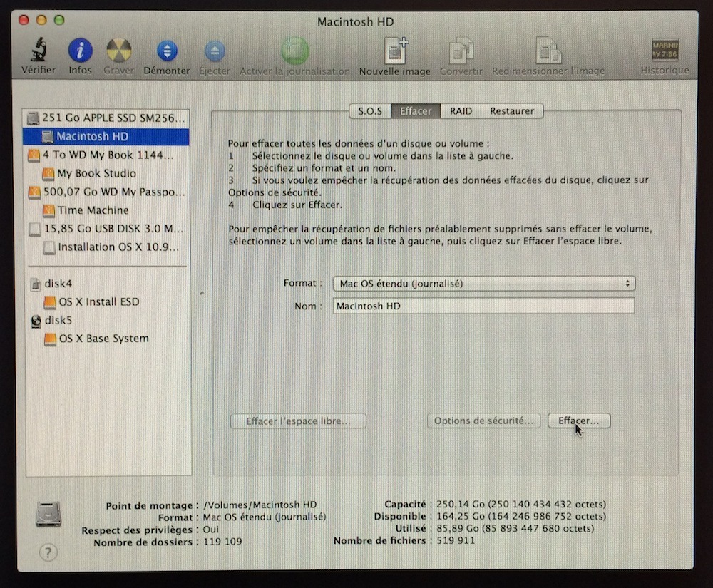The height and width of the screenshot is (588, 713).
Task: Click the mount point path /Volumes/Macintosh HD
Action: (x=260, y=505)
